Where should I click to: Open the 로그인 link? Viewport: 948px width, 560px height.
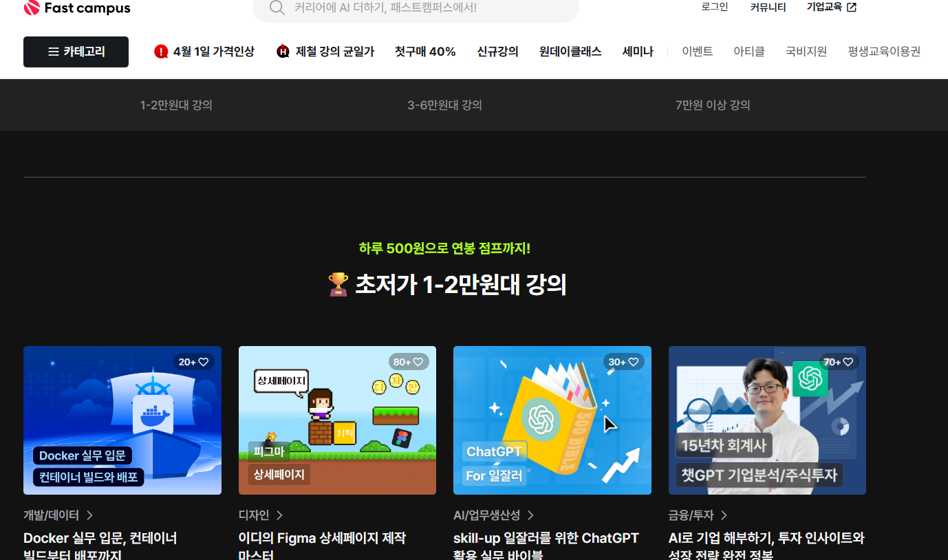[715, 7]
